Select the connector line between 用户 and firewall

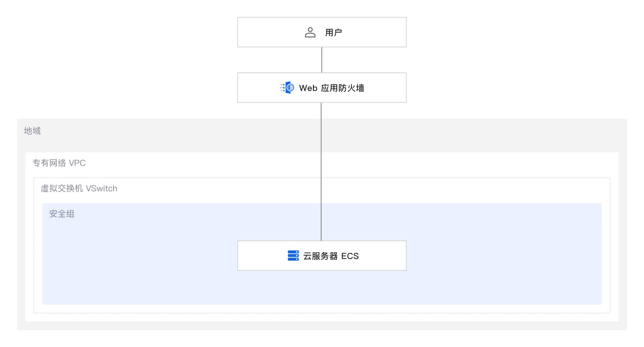tap(322, 60)
